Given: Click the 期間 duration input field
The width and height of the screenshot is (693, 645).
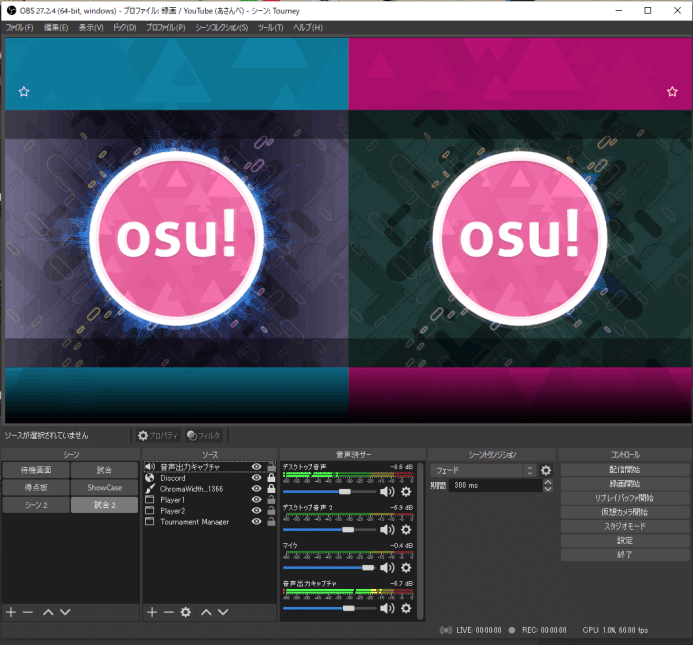Looking at the screenshot, I should click(x=495, y=485).
